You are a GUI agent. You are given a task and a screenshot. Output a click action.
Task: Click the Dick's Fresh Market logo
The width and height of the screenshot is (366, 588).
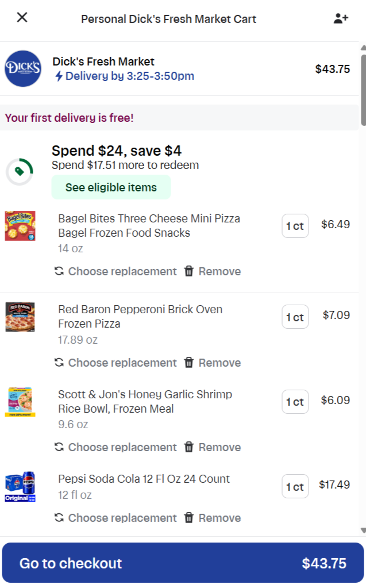coord(23,68)
